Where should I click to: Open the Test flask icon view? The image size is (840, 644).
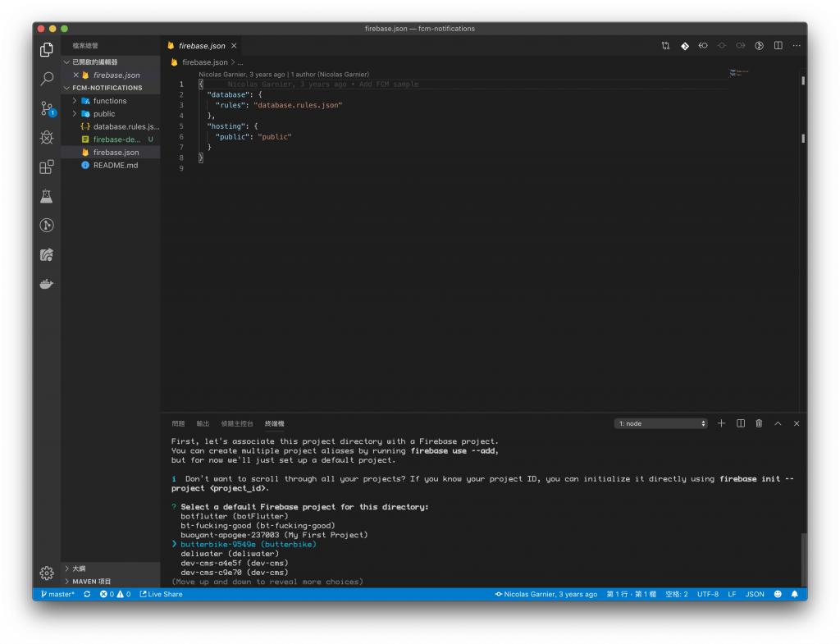(x=47, y=196)
